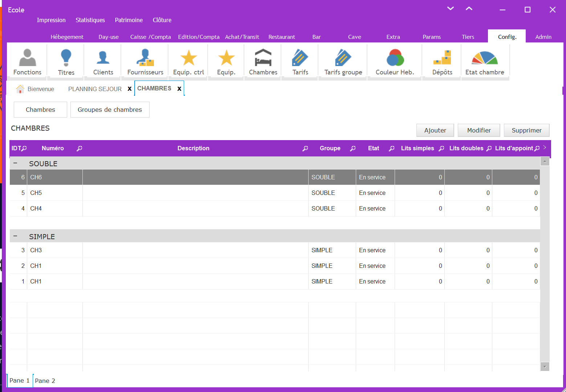The height and width of the screenshot is (392, 566).
Task: Select the Chambres bed icon
Action: coord(263,62)
